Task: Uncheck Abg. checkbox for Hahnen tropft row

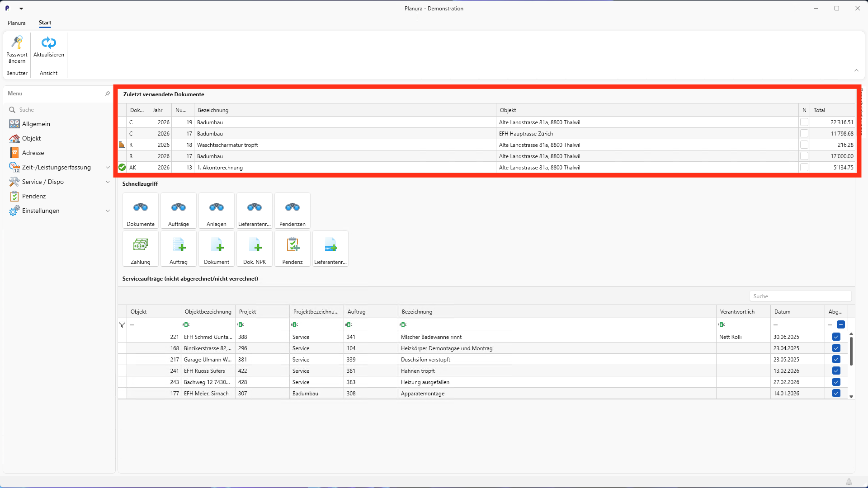Action: click(836, 371)
